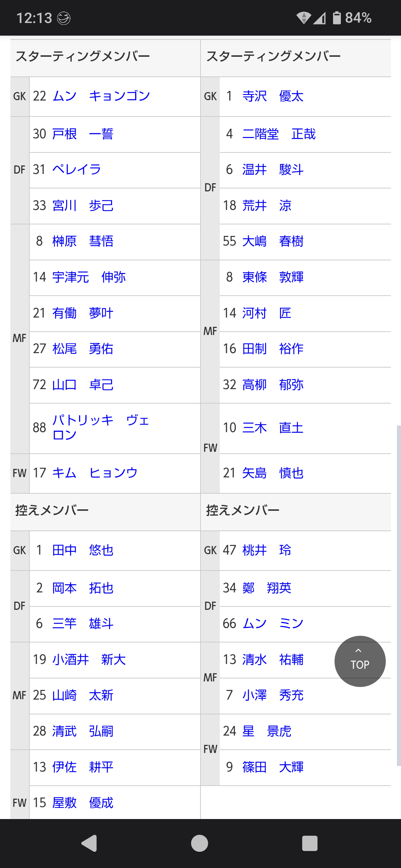Image resolution: width=401 pixels, height=868 pixels.
Task: Open player 清武 弘嗣 profile
Action: click(x=82, y=731)
